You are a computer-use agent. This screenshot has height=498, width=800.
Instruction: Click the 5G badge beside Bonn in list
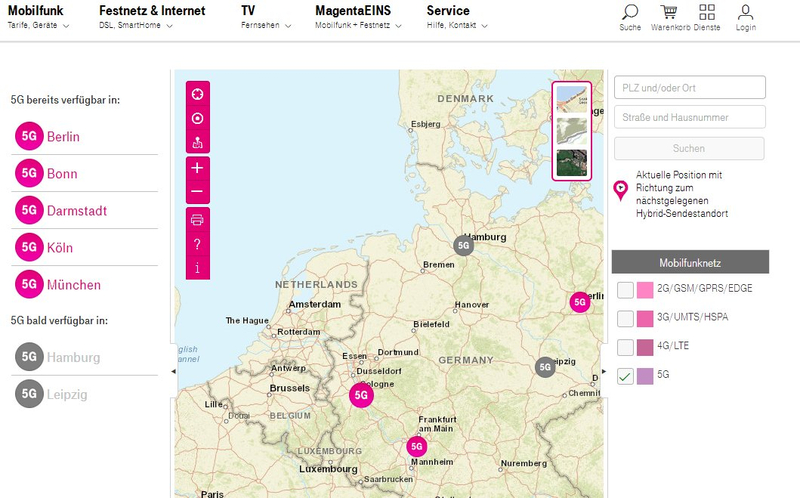click(x=29, y=173)
